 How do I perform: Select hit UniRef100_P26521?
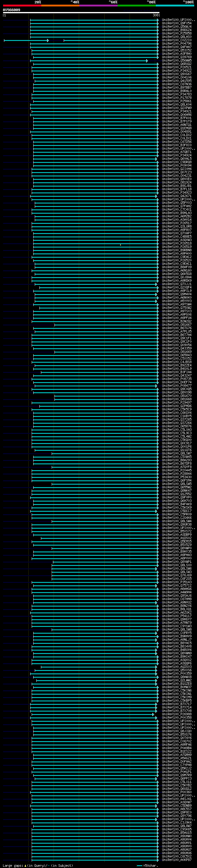click(x=177, y=67)
